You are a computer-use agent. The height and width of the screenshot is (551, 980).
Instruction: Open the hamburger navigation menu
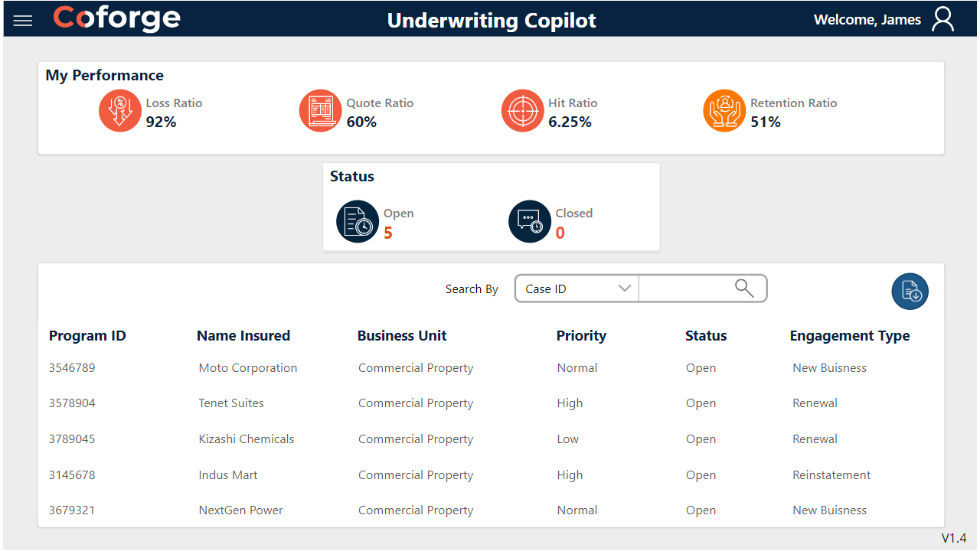point(23,21)
